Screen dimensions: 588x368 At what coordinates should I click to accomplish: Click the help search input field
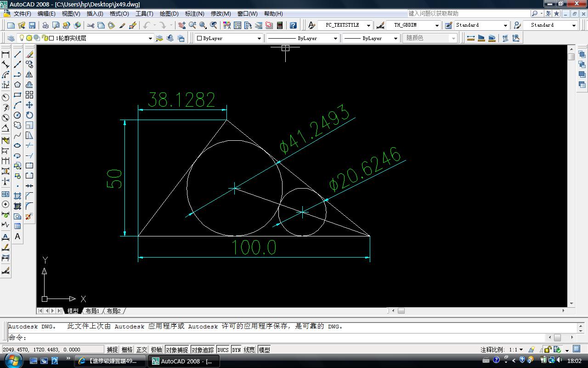[469, 13]
